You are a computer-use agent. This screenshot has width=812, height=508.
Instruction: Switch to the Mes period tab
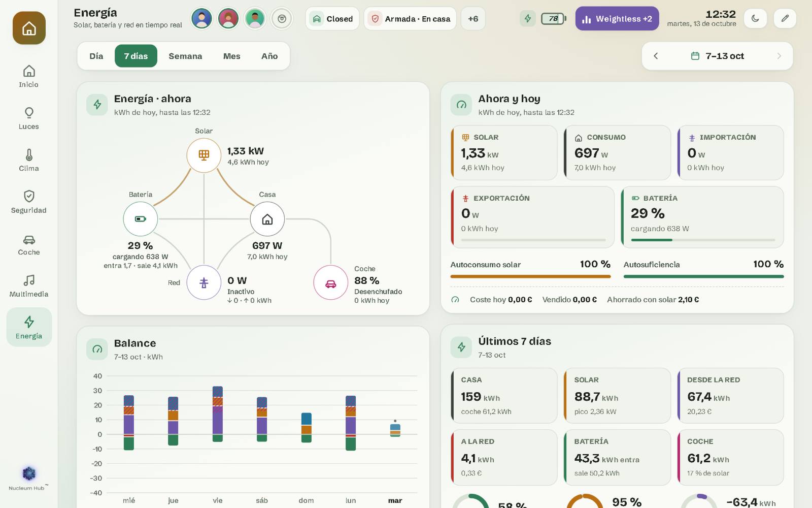tap(231, 56)
